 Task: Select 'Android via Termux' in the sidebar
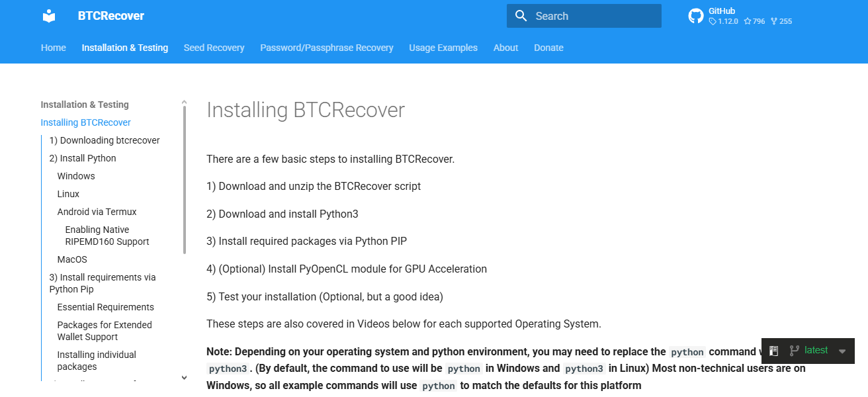pos(97,211)
